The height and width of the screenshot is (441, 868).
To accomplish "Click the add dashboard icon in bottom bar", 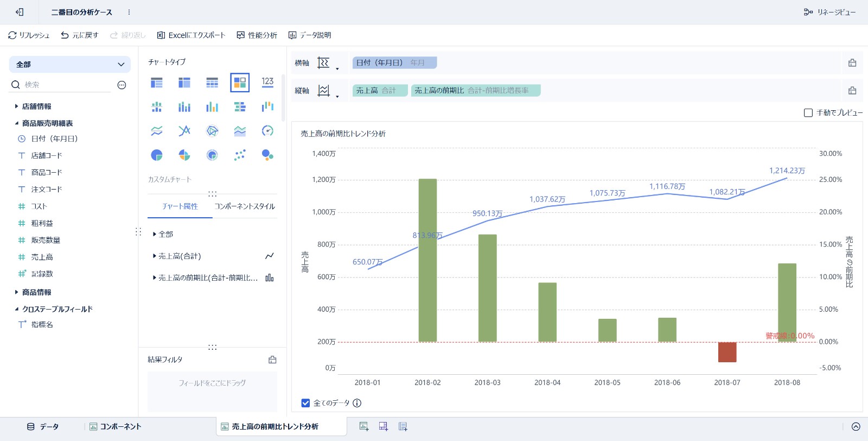I will (x=384, y=426).
